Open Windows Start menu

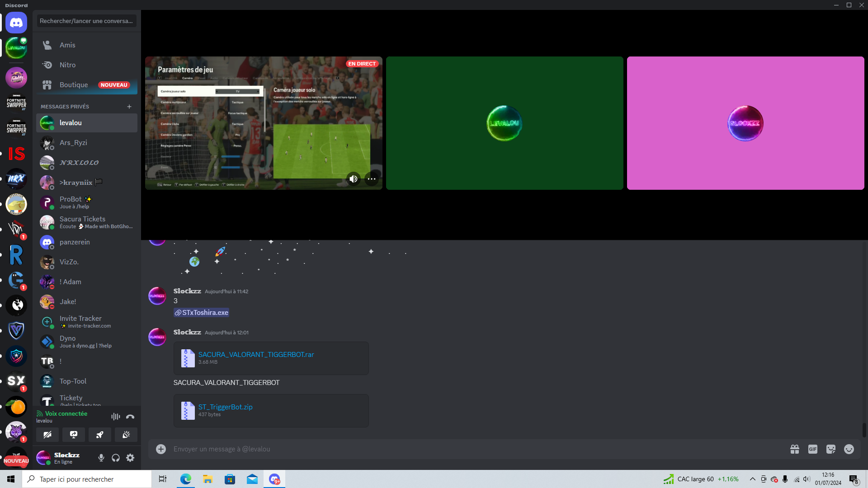tap(11, 479)
